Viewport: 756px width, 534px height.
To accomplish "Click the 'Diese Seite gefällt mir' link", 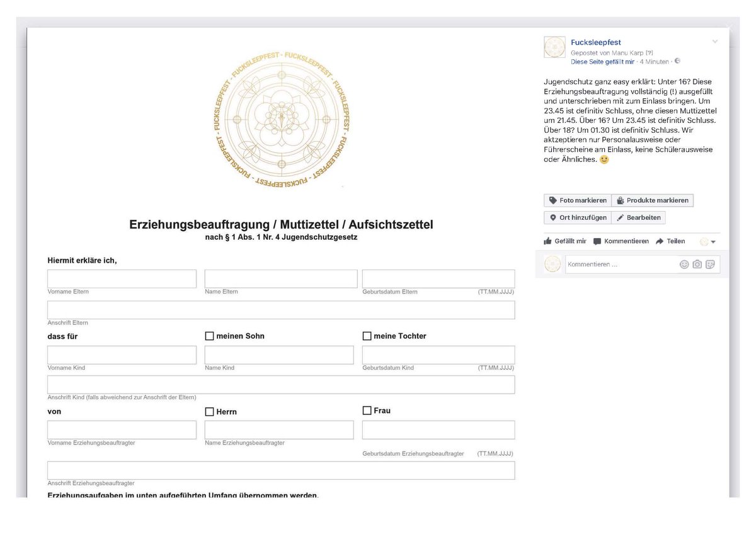I will pyautogui.click(x=602, y=62).
